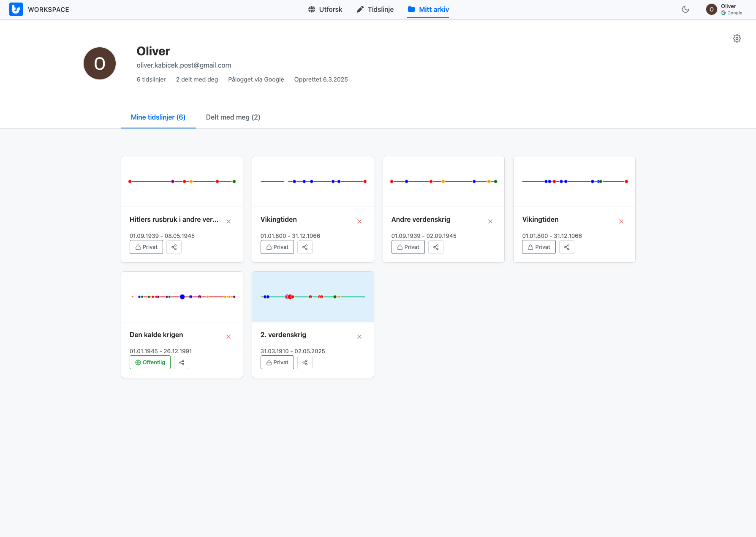The height and width of the screenshot is (537, 756).
Task: Toggle Privat status on 2. verdenskrig
Action: pyautogui.click(x=277, y=363)
